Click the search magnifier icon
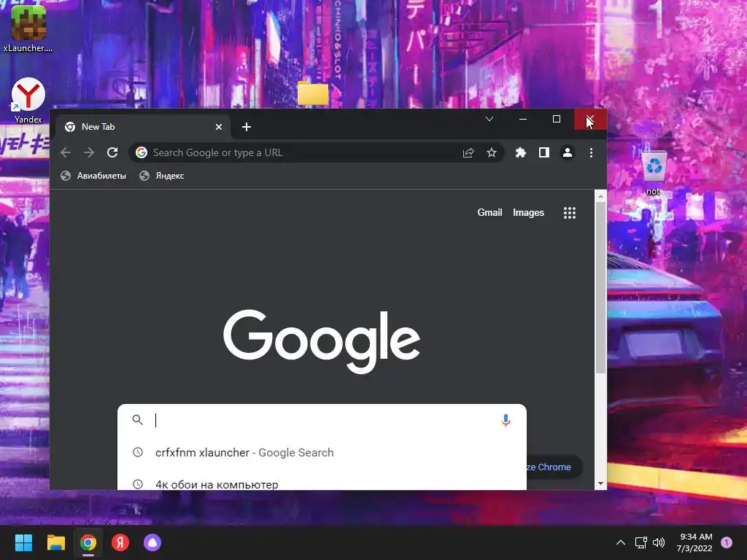Viewport: 747px width, 560px height. pyautogui.click(x=138, y=420)
